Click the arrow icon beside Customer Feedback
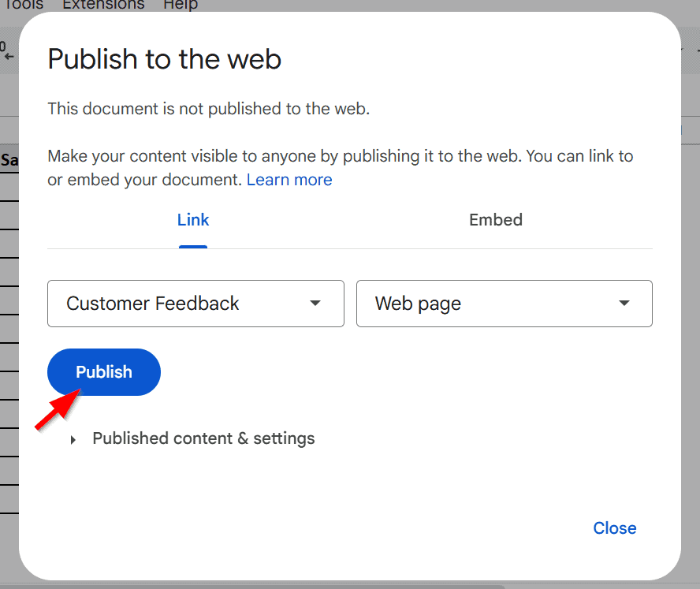700x589 pixels. [x=315, y=304]
